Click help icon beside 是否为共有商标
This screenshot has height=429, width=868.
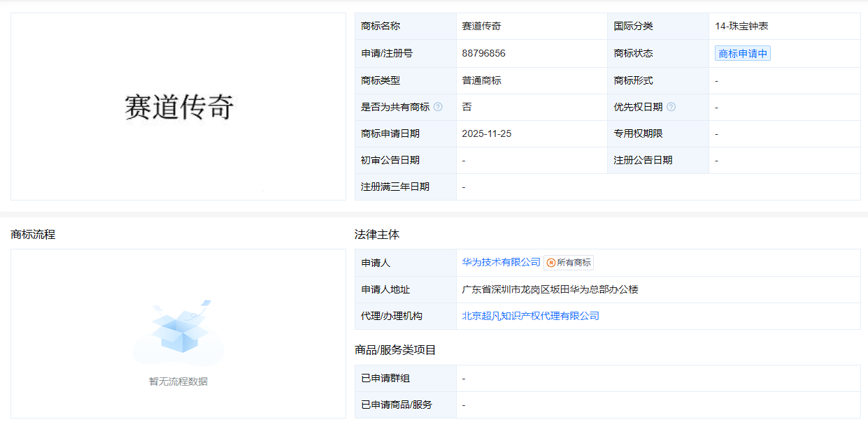pyautogui.click(x=438, y=107)
